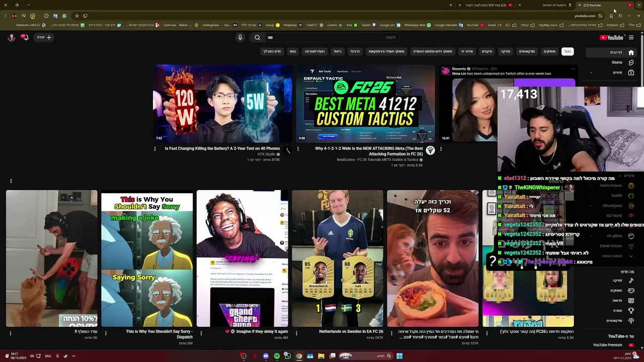Select the 'בישול' filter chip

click(x=338, y=51)
